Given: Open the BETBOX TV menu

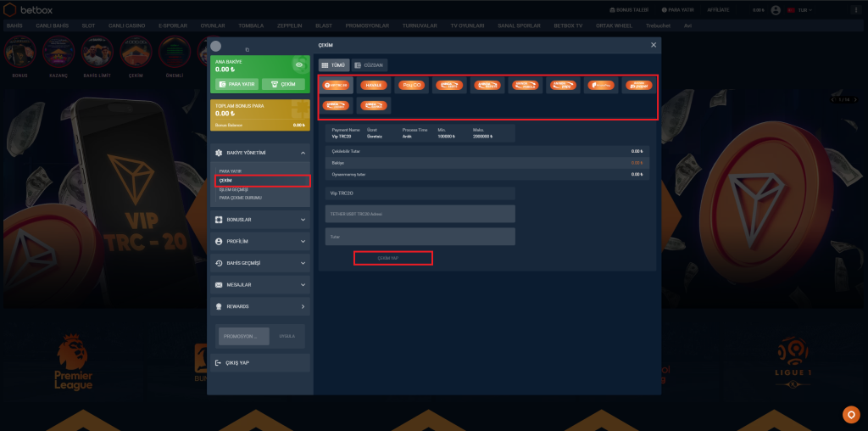Looking at the screenshot, I should point(568,26).
